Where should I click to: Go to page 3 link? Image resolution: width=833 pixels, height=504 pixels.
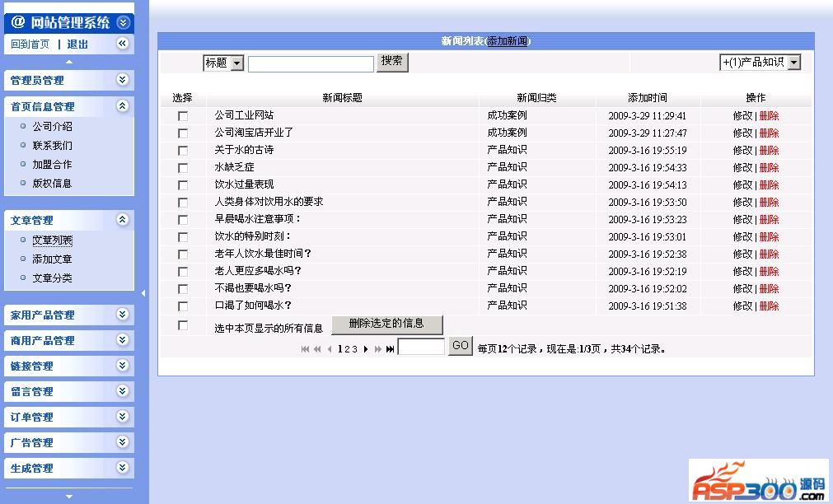pos(354,349)
